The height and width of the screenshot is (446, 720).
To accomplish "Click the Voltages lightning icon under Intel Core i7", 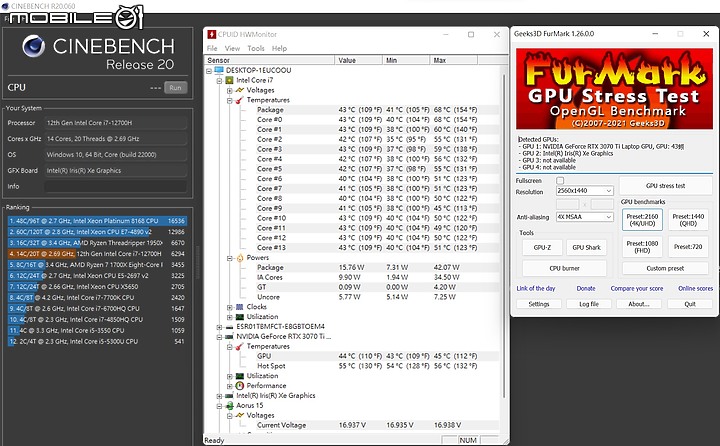I will click(239, 90).
